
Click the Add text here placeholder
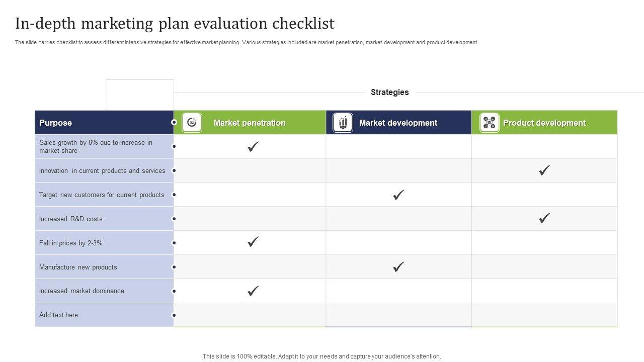[x=59, y=315]
